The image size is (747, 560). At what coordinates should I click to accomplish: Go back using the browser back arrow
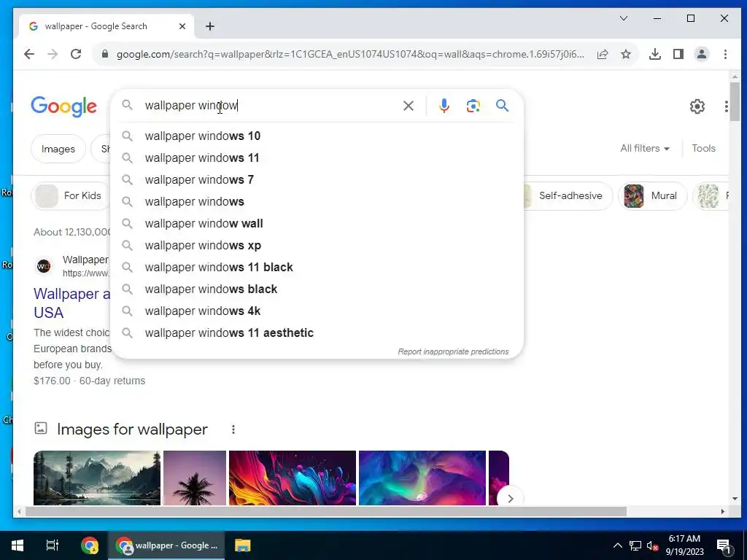coord(29,54)
